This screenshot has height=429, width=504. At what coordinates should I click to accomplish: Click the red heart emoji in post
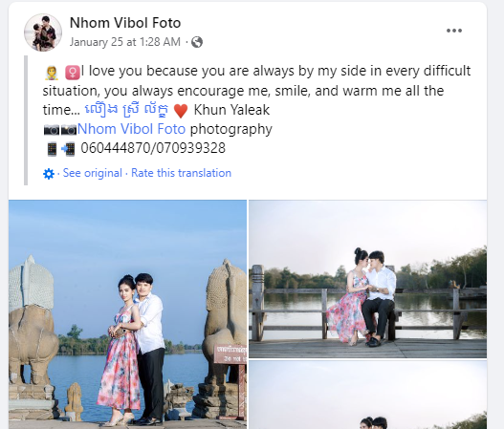point(181,111)
